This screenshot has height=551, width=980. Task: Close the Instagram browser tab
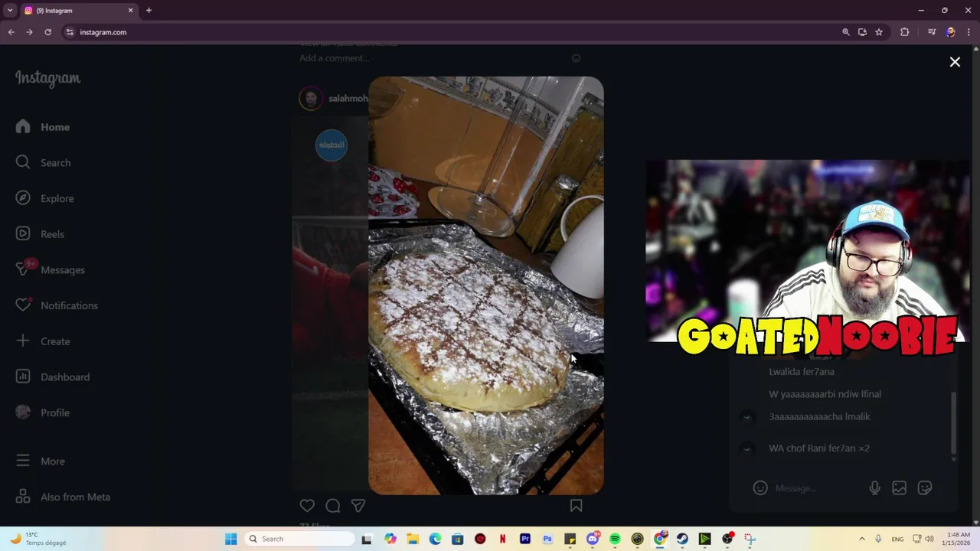(x=130, y=11)
